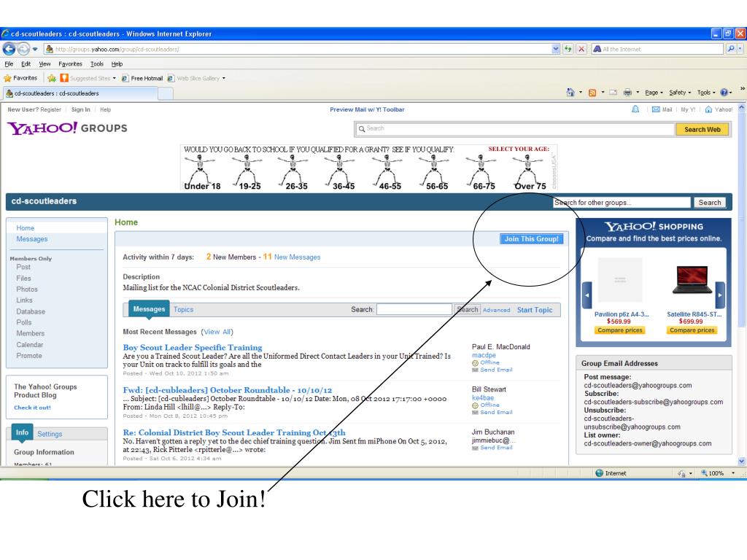This screenshot has width=747, height=560.
Task: Open the Edit menu
Action: coord(26,64)
